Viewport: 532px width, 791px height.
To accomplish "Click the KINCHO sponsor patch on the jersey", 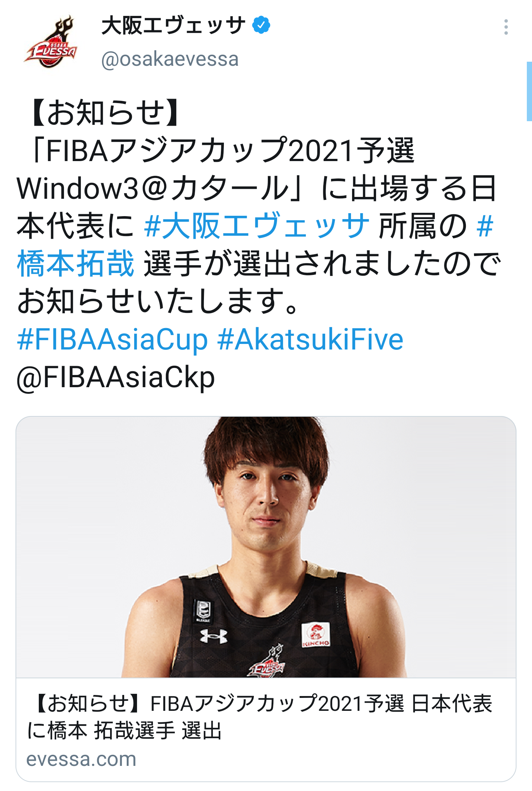I will (x=316, y=635).
